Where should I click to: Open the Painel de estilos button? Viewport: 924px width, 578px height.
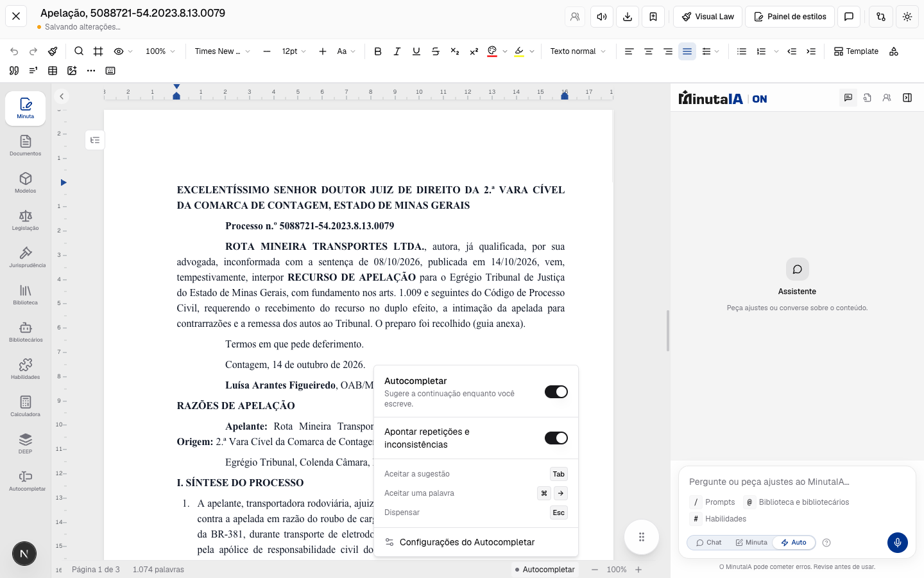pos(790,17)
